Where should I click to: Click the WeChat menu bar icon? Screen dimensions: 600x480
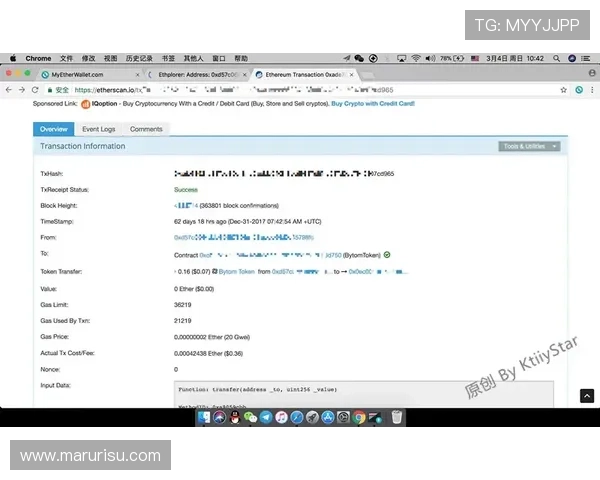[x=359, y=58]
